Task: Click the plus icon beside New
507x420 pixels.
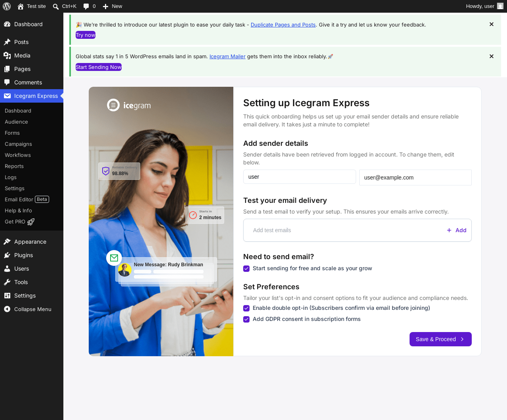Action: coord(106,6)
